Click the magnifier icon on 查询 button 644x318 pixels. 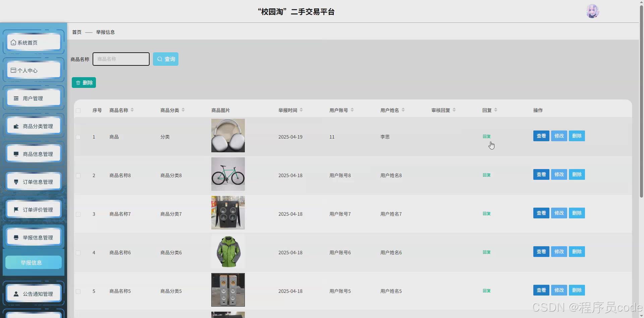click(160, 59)
